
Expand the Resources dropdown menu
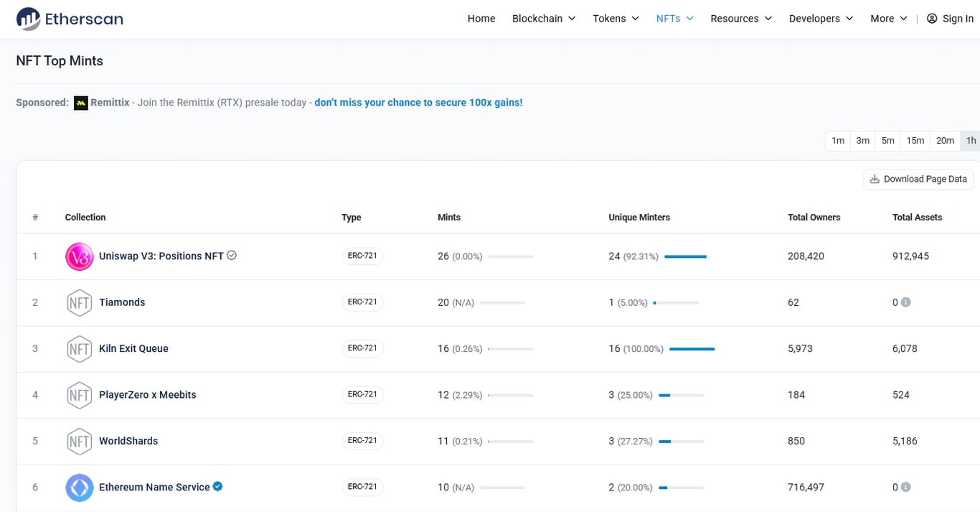(x=741, y=19)
